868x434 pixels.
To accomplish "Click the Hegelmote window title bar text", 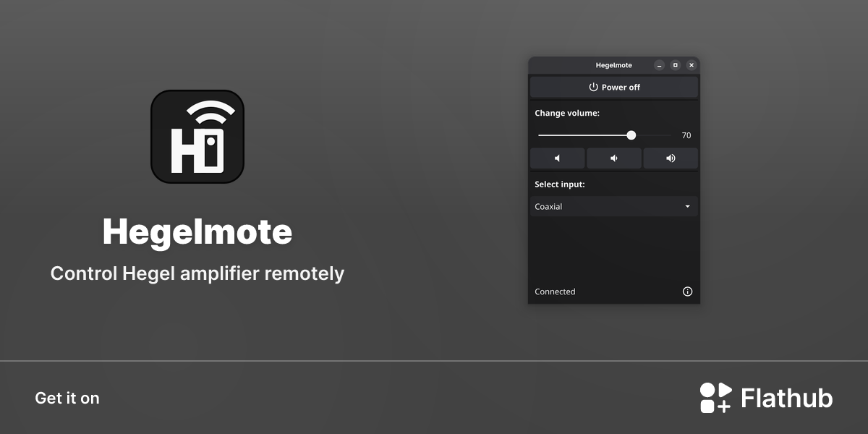I will [613, 65].
